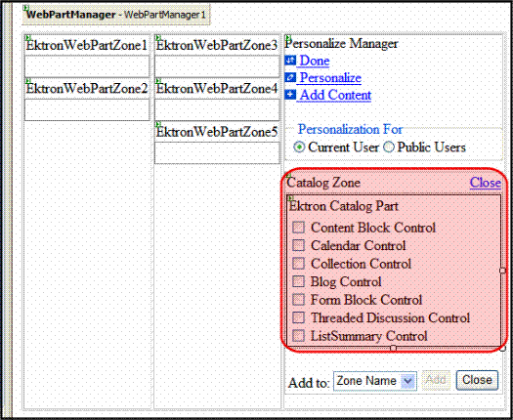Click the Close button next to Add

(x=477, y=380)
